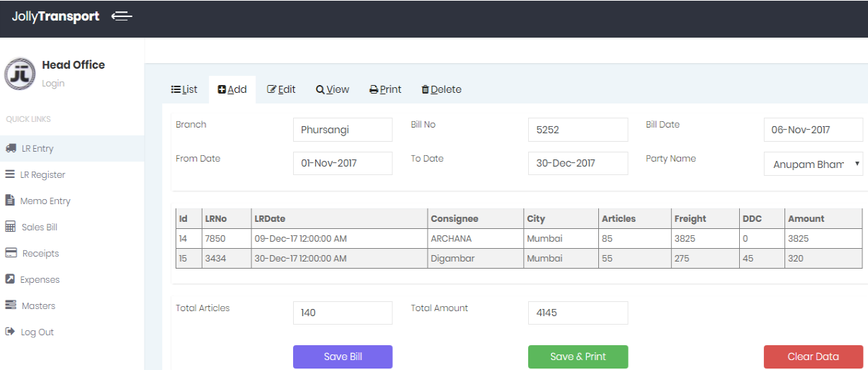
Task: Click the Bill No input field
Action: pos(578,130)
